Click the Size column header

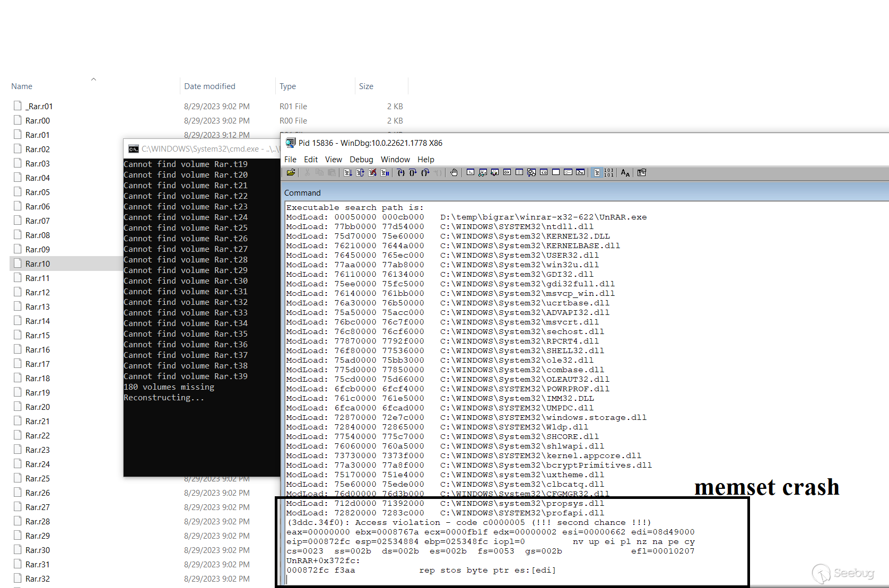click(x=366, y=86)
